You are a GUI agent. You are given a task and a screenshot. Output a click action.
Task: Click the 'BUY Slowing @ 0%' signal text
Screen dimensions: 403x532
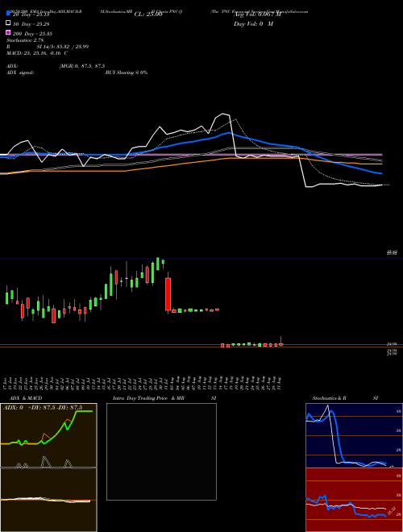127,73
